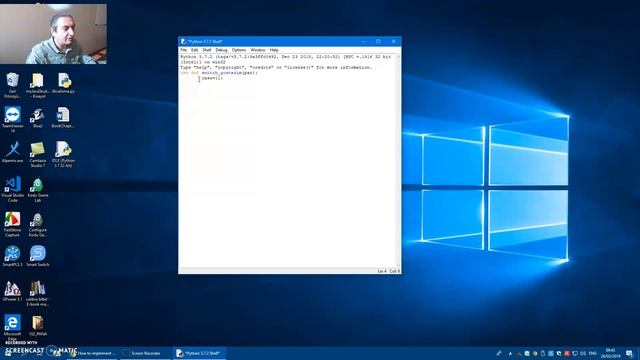This screenshot has width=640, height=360.
Task: Open the Edit menu in Python Shell
Action: pos(194,50)
